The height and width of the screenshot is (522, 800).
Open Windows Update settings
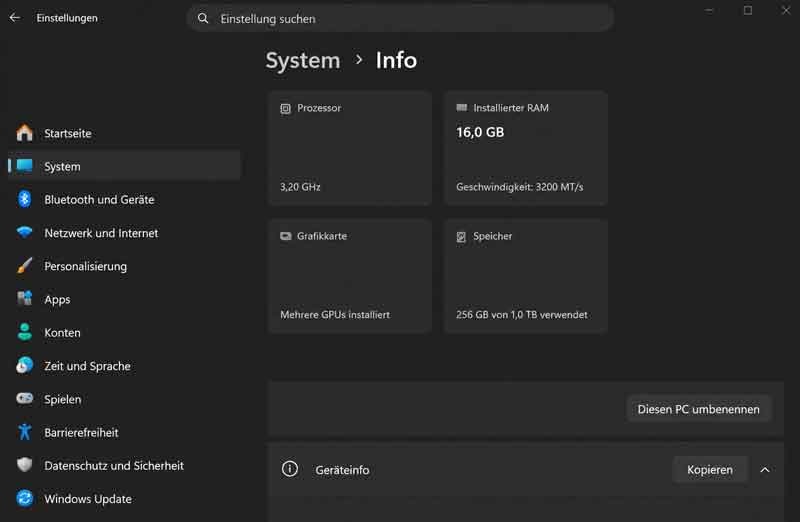(x=124, y=499)
